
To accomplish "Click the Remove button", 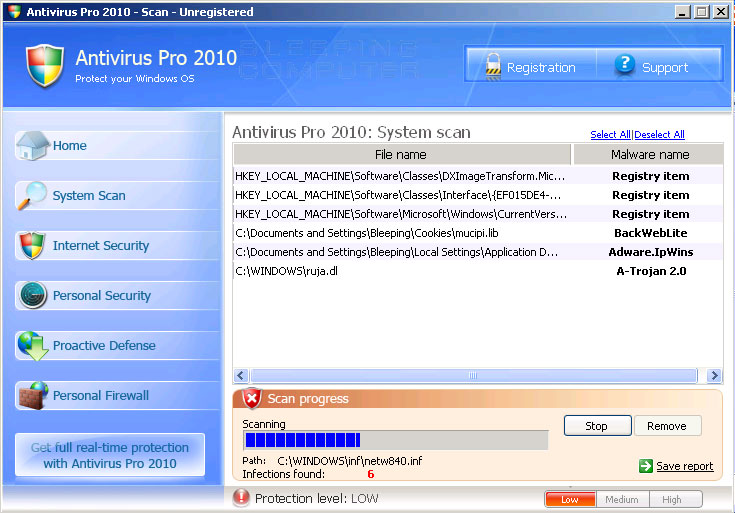I will [667, 426].
